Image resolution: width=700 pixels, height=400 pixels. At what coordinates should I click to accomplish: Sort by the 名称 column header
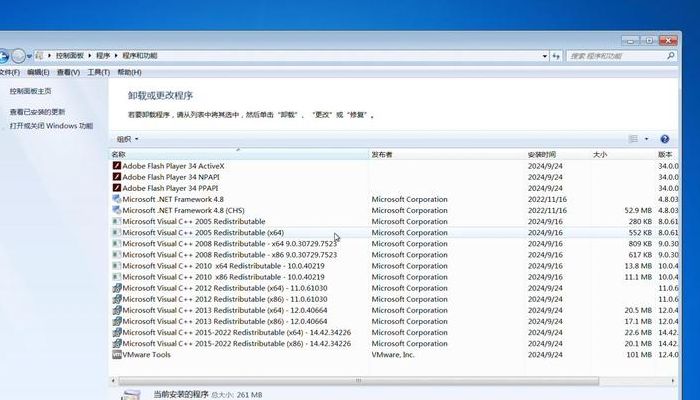pos(239,154)
